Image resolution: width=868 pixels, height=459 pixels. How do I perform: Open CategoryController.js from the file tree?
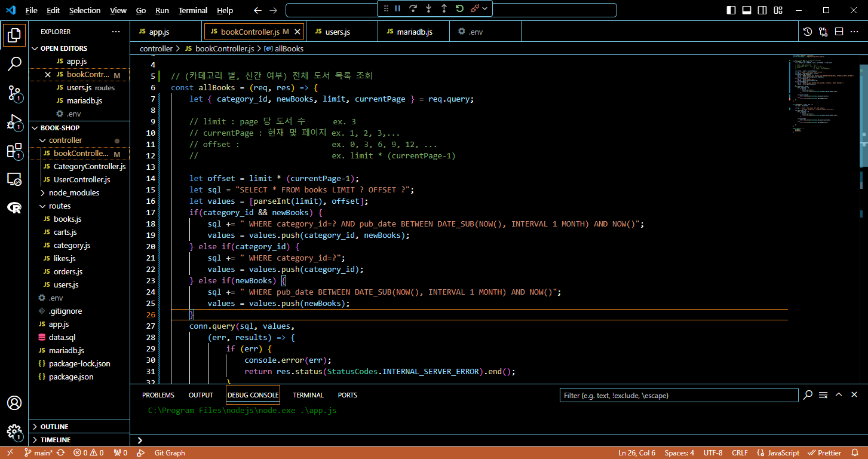click(79, 167)
